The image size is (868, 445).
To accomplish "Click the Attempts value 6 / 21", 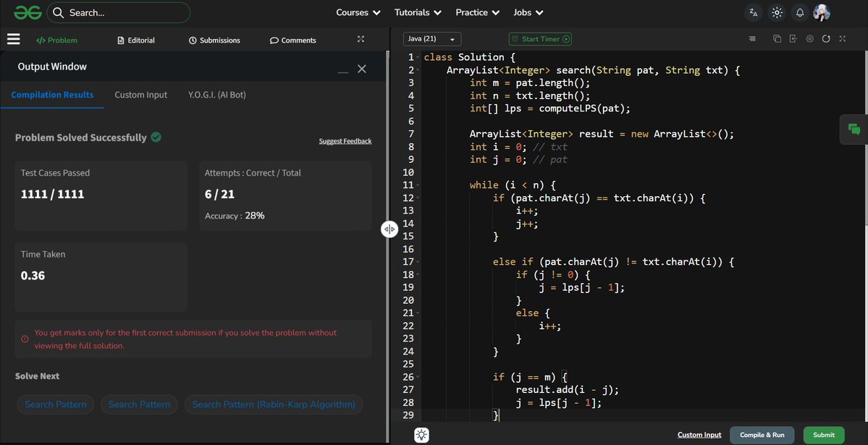I will click(219, 194).
